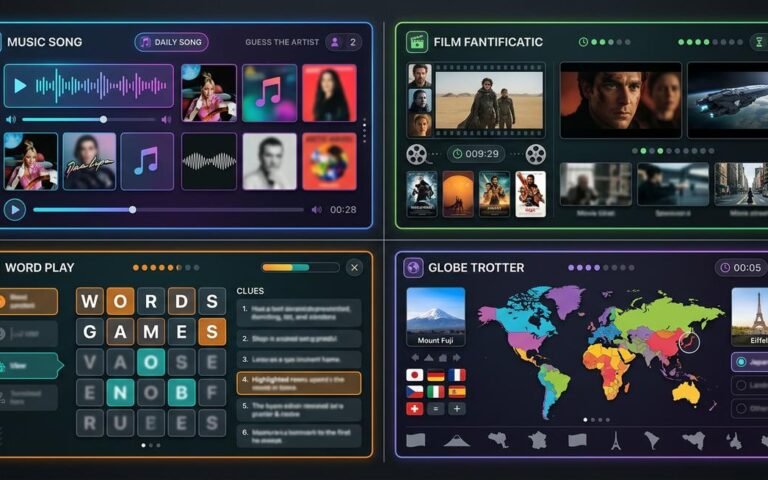
Task: Select the Japan flag
Action: click(415, 375)
